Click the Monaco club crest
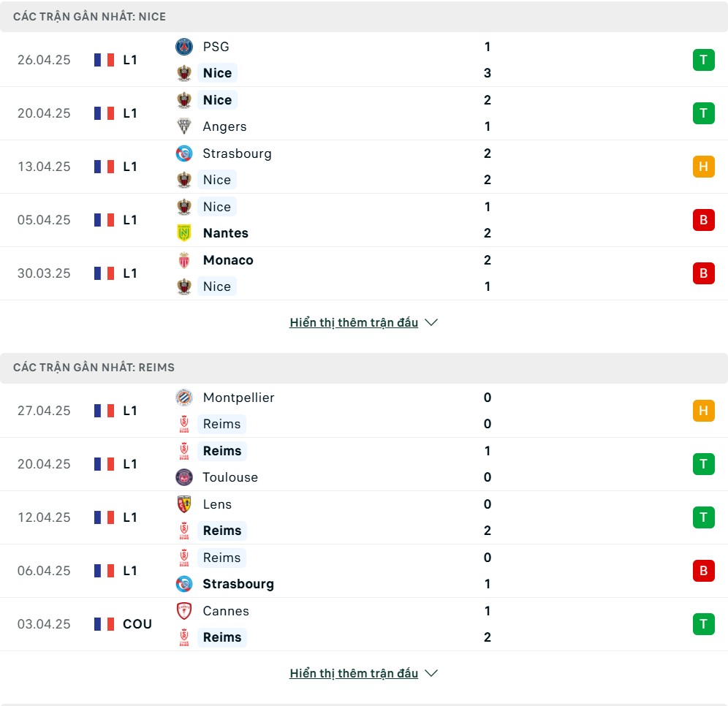This screenshot has height=706, width=728. point(184,260)
